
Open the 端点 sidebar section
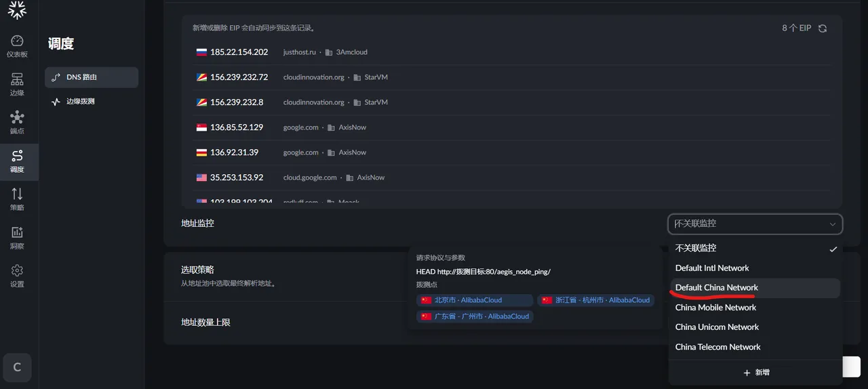[x=17, y=123]
